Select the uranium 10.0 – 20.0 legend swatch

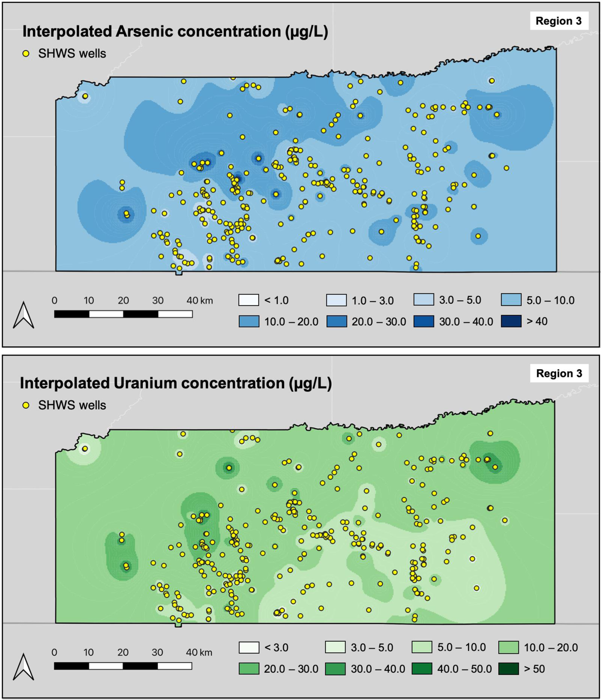509,647
